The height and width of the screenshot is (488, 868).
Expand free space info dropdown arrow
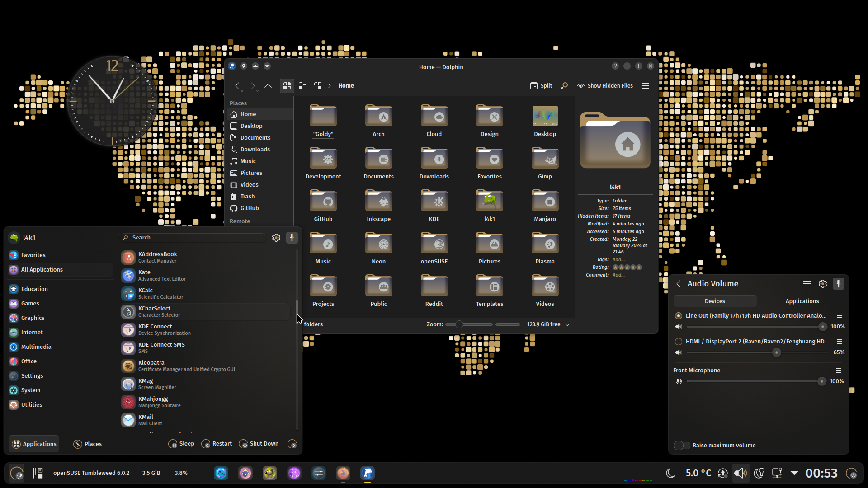pyautogui.click(x=567, y=324)
